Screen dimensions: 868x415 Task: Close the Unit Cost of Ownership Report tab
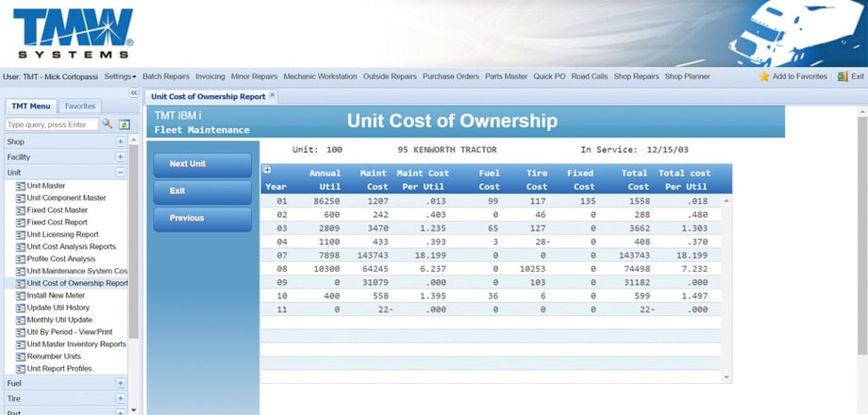pos(272,95)
